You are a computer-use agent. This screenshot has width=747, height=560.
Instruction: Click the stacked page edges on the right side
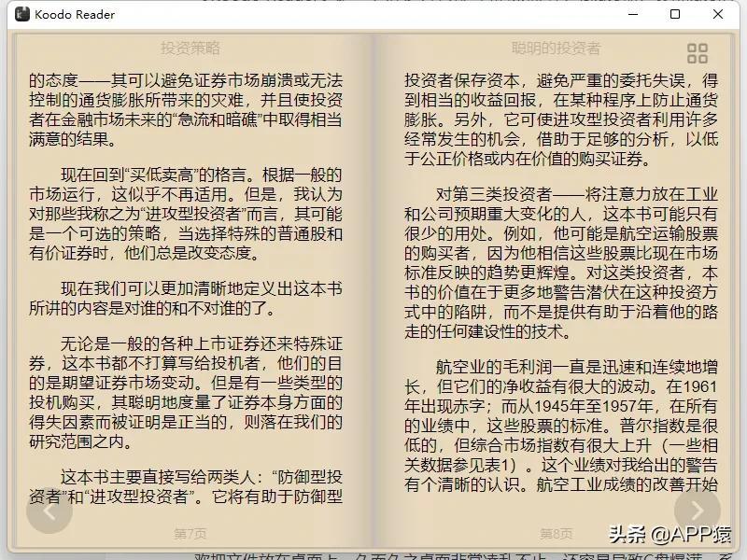[x=734, y=280]
